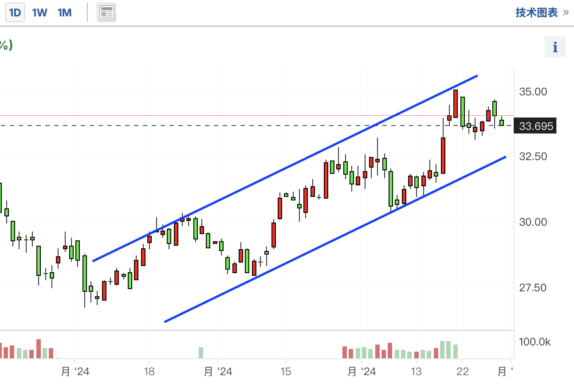The image size is (574, 392).
Task: Switch to the 1W timeframe
Action: [x=39, y=12]
